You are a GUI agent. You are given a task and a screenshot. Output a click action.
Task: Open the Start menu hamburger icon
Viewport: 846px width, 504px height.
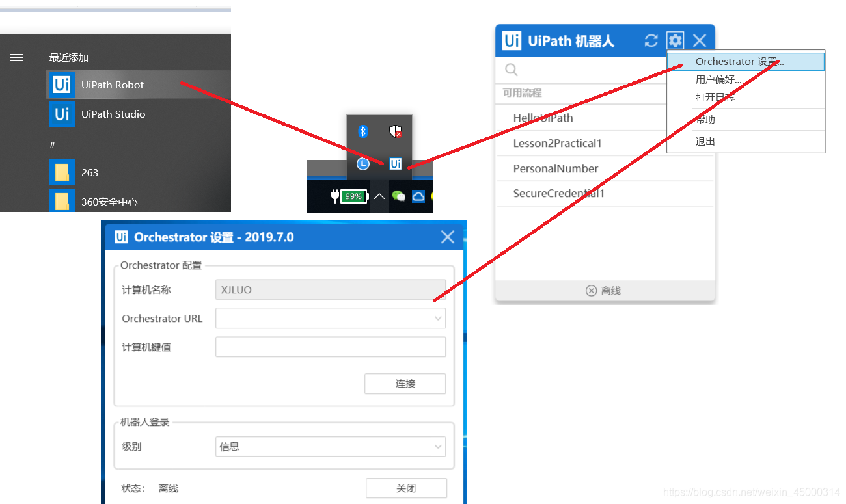(17, 58)
